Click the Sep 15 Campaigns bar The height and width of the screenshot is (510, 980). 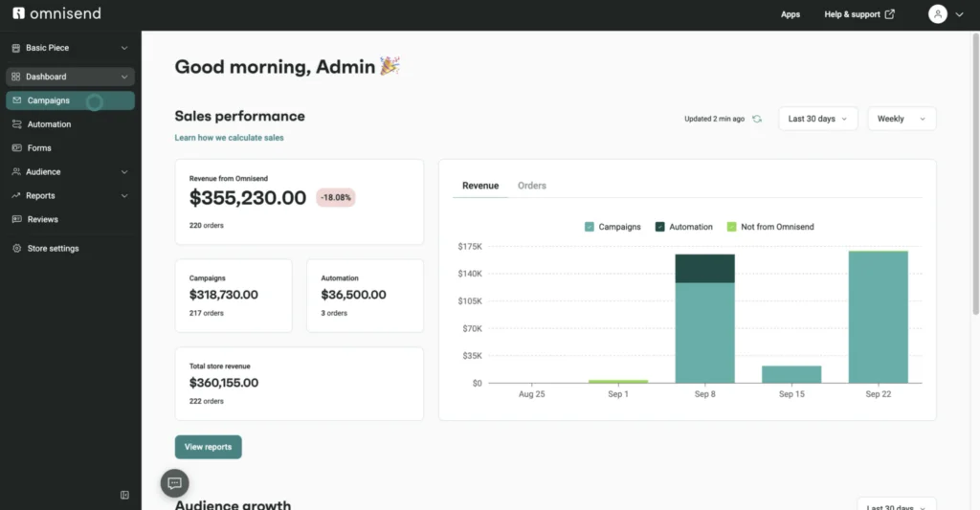791,374
